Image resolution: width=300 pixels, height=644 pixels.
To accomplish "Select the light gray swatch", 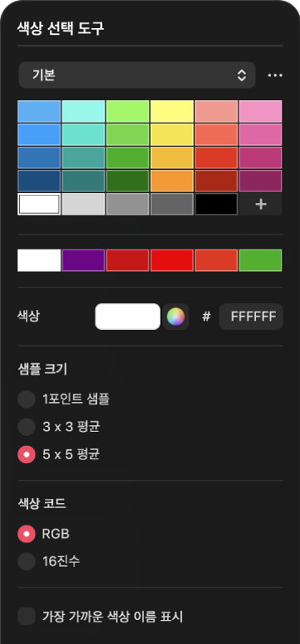I will pyautogui.click(x=84, y=204).
